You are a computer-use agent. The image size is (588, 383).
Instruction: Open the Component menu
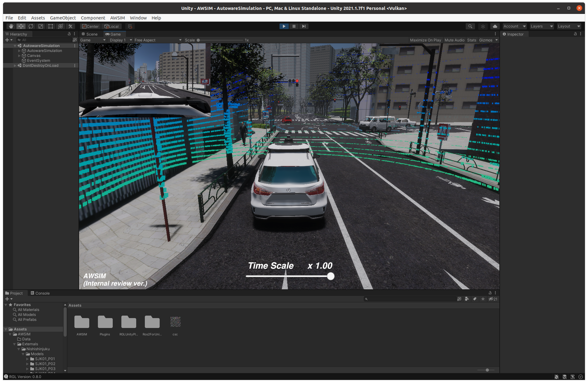[93, 18]
